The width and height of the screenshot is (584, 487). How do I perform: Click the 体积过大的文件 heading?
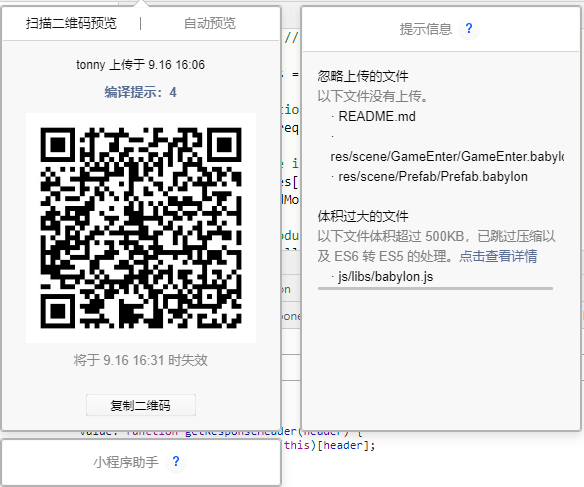(x=363, y=216)
